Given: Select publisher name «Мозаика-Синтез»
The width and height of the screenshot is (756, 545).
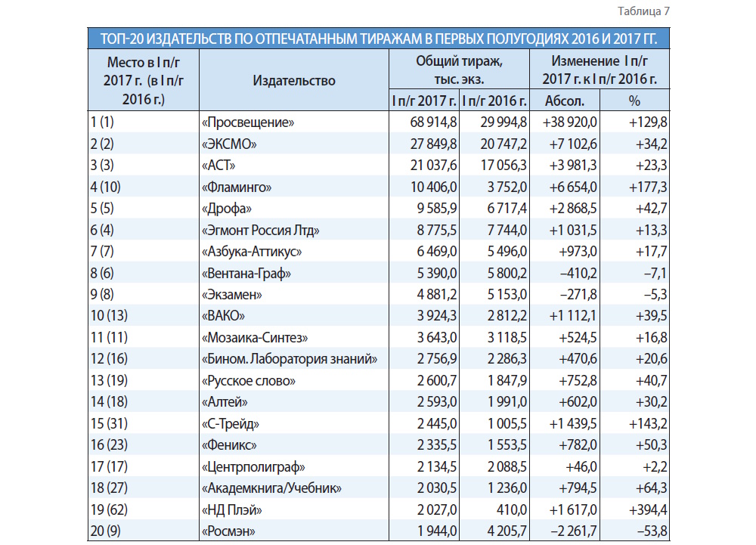Looking at the screenshot, I should click(255, 337).
